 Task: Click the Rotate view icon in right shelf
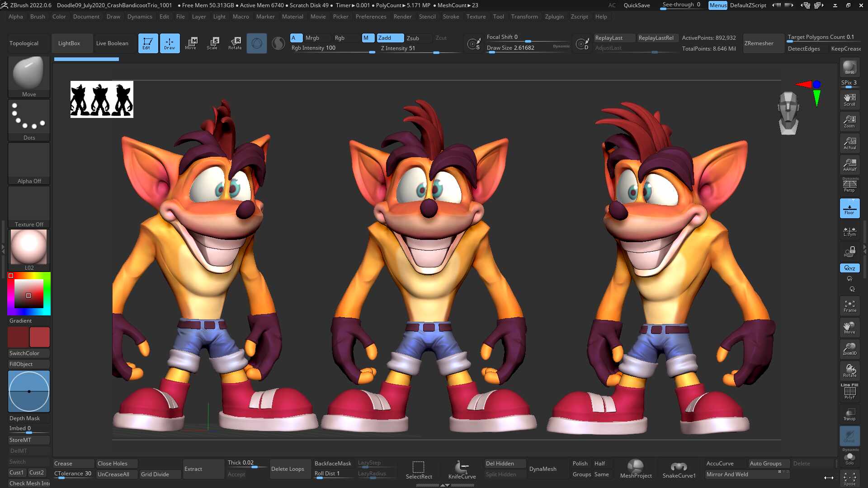[x=849, y=371]
